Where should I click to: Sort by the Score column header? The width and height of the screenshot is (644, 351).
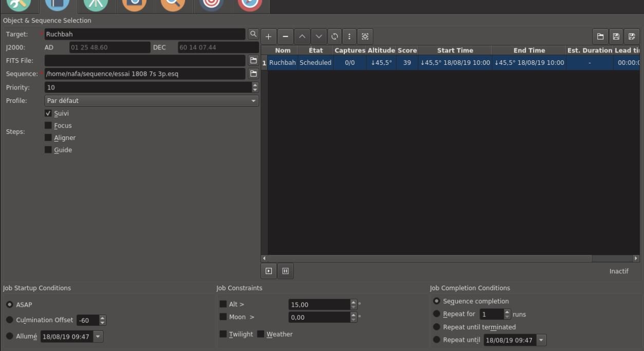click(407, 50)
